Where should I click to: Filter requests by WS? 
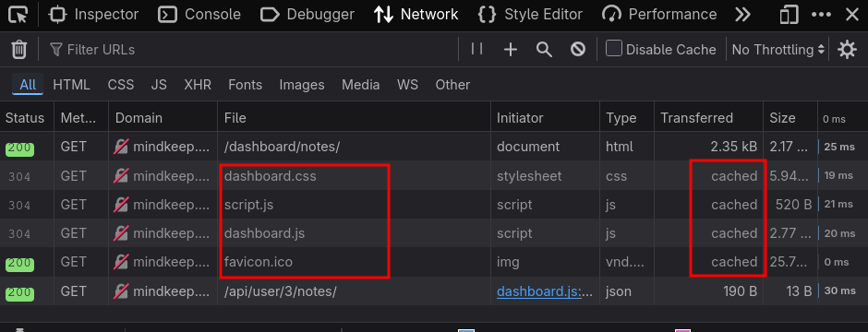pos(407,85)
